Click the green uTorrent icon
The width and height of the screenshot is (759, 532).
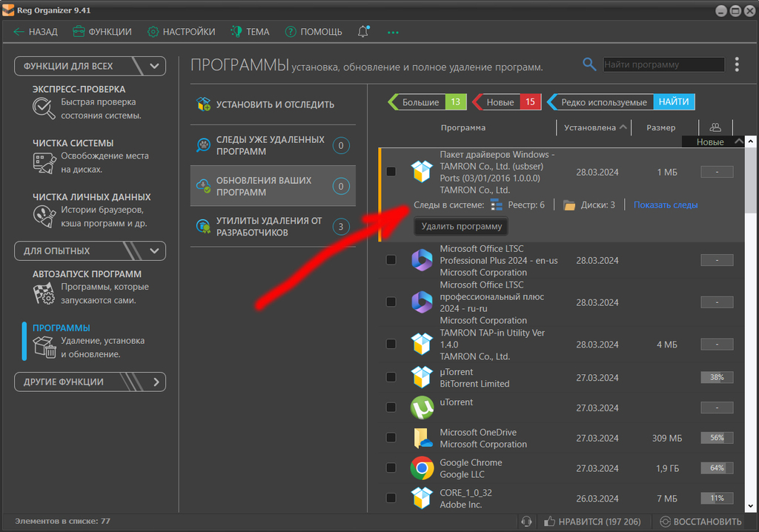pos(422,408)
